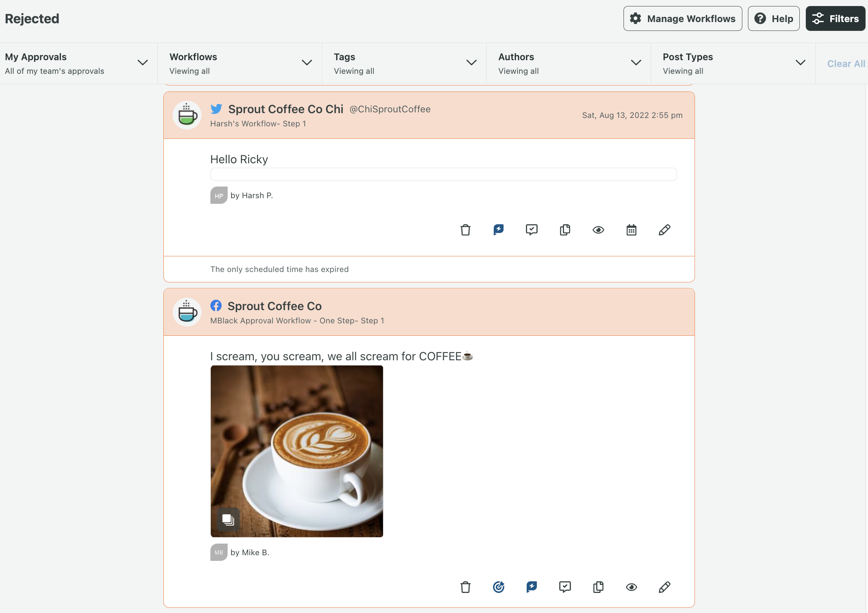868x613 pixels.
Task: Click the Rejected page heading
Action: coord(32,18)
